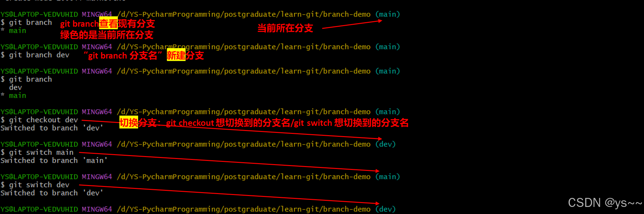Click the "git checkout dev" command text

point(43,120)
